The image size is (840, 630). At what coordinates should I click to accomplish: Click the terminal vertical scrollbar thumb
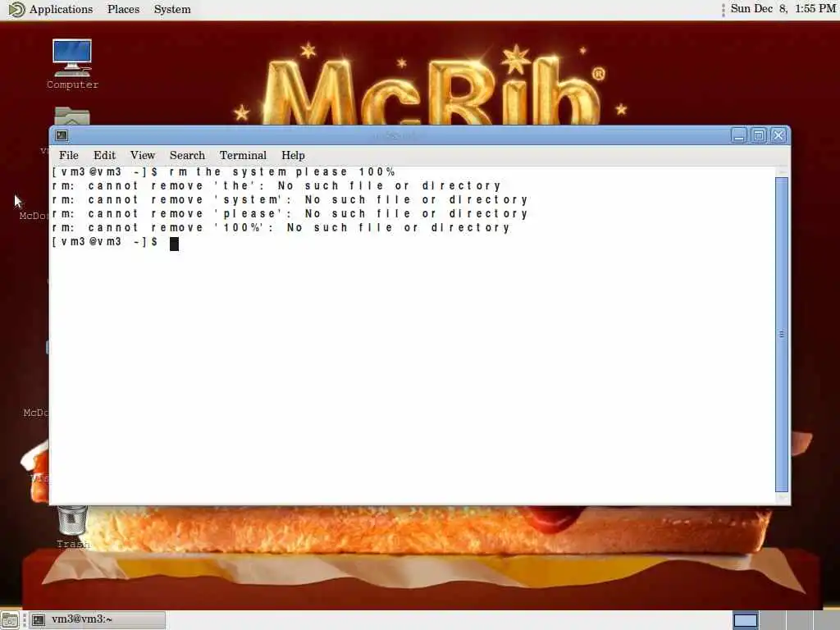[782, 335]
